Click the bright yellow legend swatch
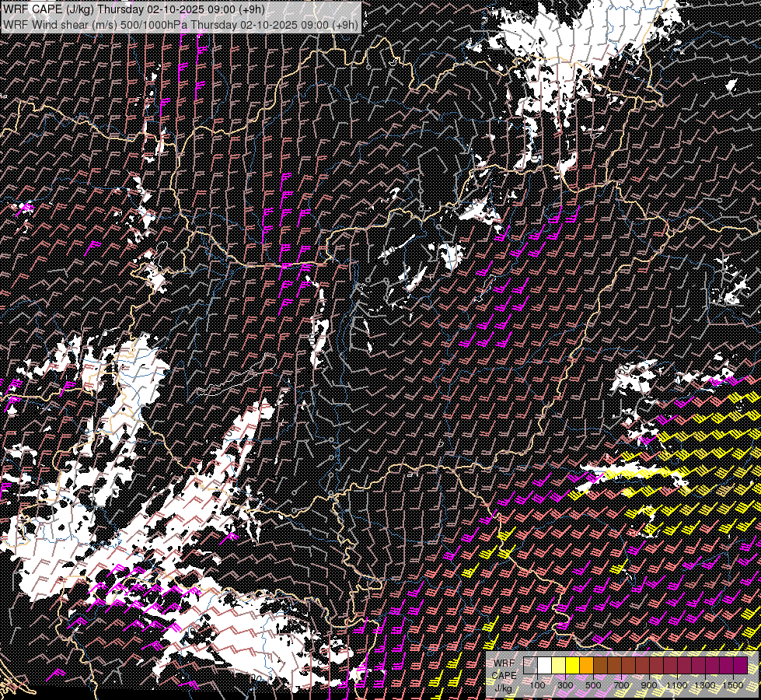 (572, 666)
